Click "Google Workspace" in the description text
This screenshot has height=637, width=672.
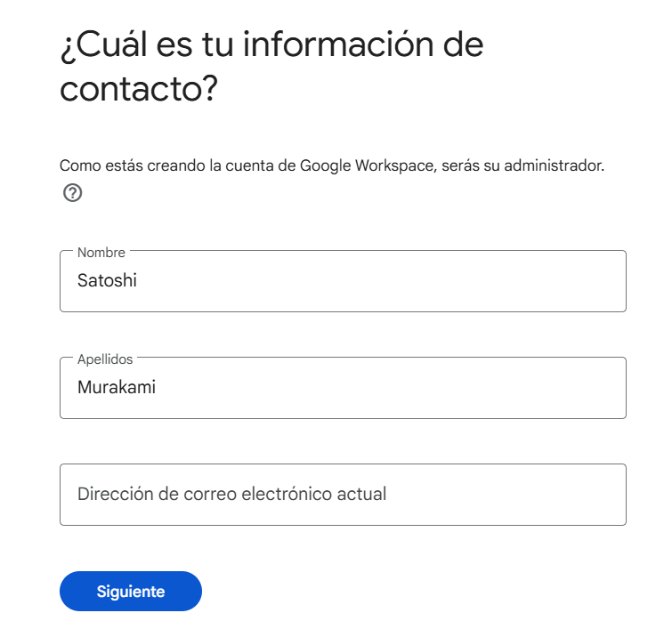click(x=367, y=165)
